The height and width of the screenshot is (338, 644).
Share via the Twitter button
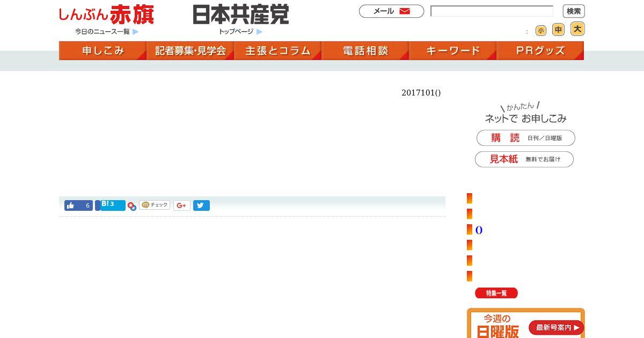pyautogui.click(x=201, y=205)
